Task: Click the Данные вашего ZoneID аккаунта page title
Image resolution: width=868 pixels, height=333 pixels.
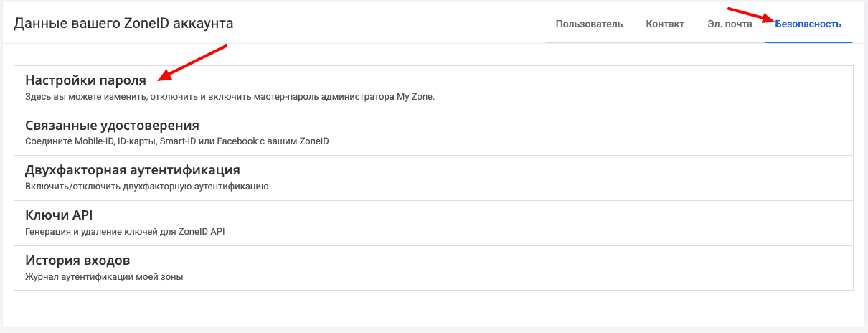Action: 123,24
